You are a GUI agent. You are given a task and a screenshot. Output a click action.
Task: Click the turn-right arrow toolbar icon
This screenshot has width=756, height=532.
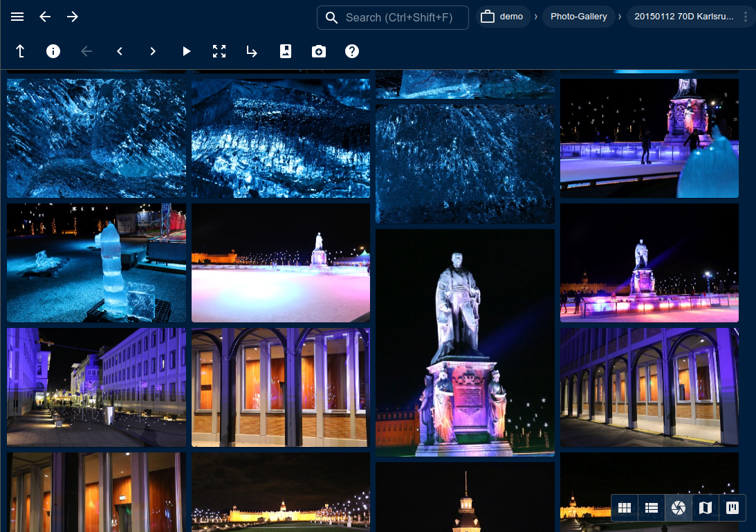coord(252,51)
